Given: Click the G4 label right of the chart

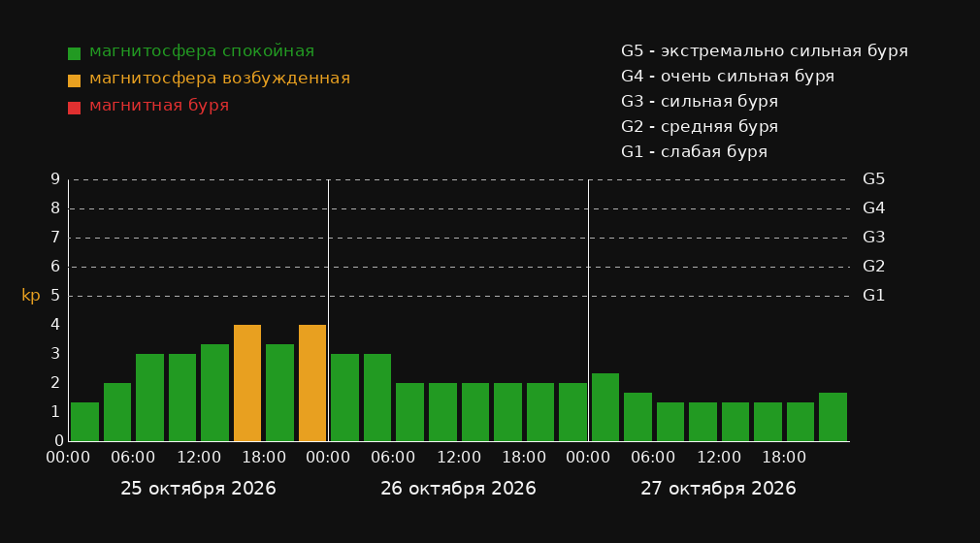Looking at the screenshot, I should point(873,208).
